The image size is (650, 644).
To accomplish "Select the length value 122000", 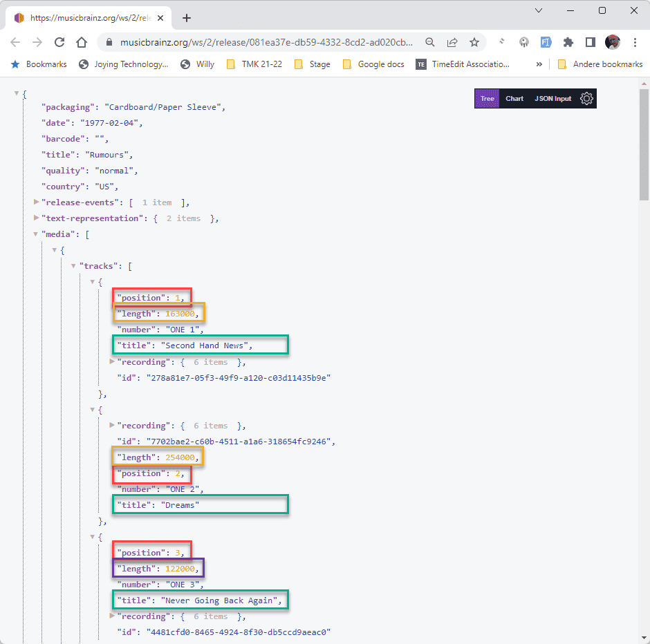I will pyautogui.click(x=180, y=569).
